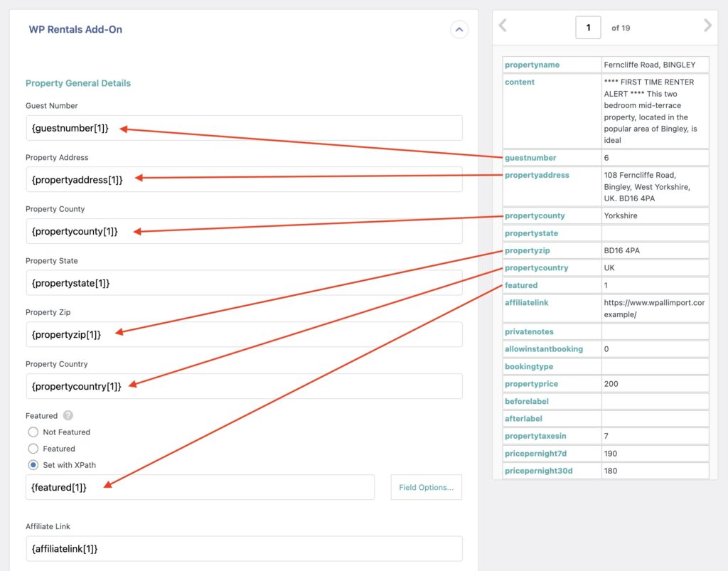Click the Property Zip input field
Image resolution: width=728 pixels, height=571 pixels.
coord(245,334)
